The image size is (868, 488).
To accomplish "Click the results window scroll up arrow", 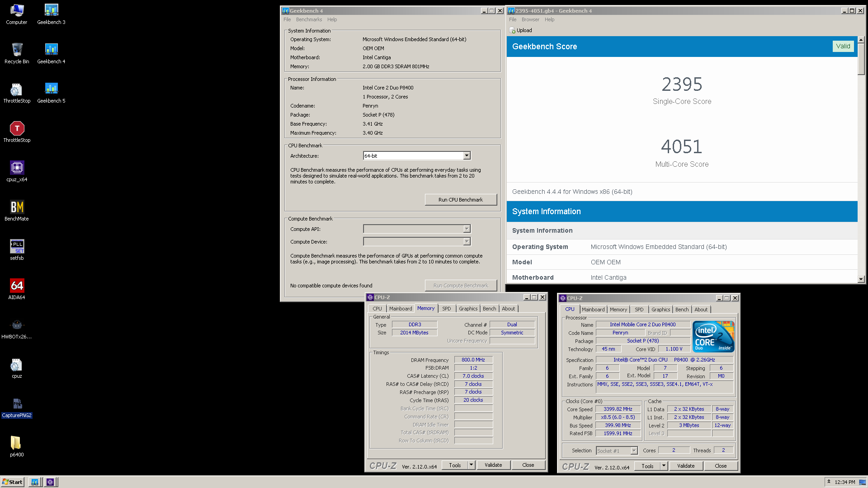I will tap(861, 40).
